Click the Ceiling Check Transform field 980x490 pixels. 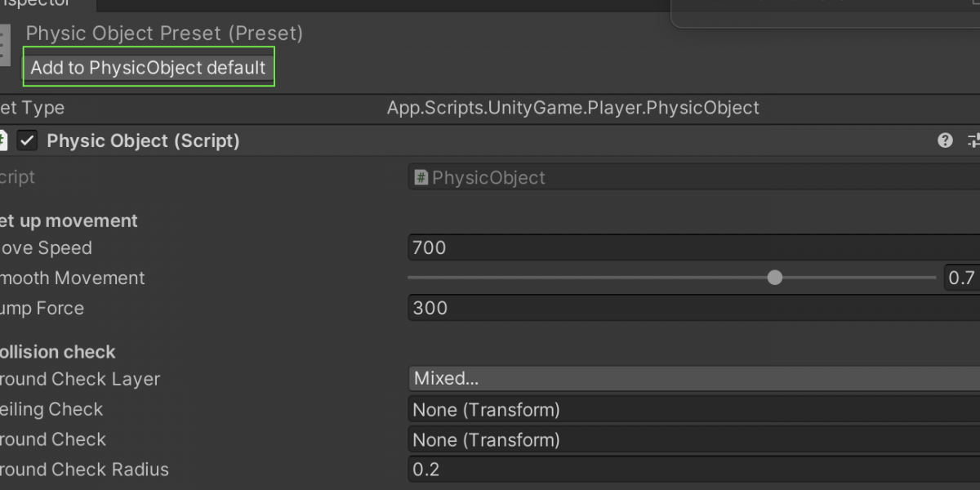(x=694, y=409)
